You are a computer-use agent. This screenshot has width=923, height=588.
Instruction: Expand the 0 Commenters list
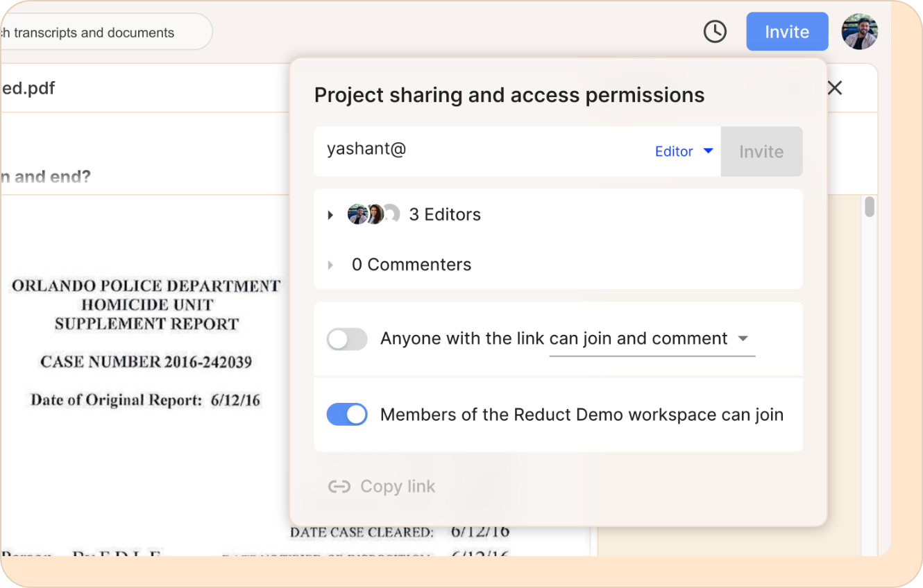click(330, 265)
